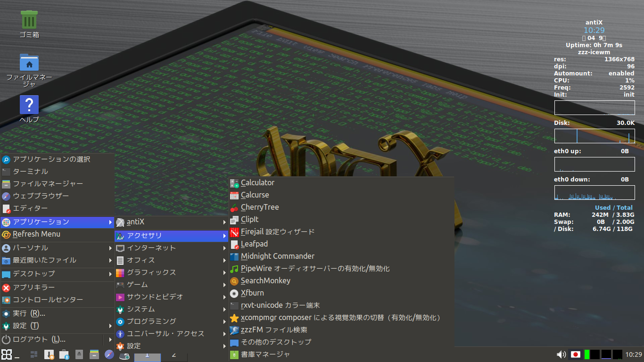Click the Japanese flag keyboard layout indicator
Viewport: 644px width, 362px height.
pyautogui.click(x=575, y=354)
